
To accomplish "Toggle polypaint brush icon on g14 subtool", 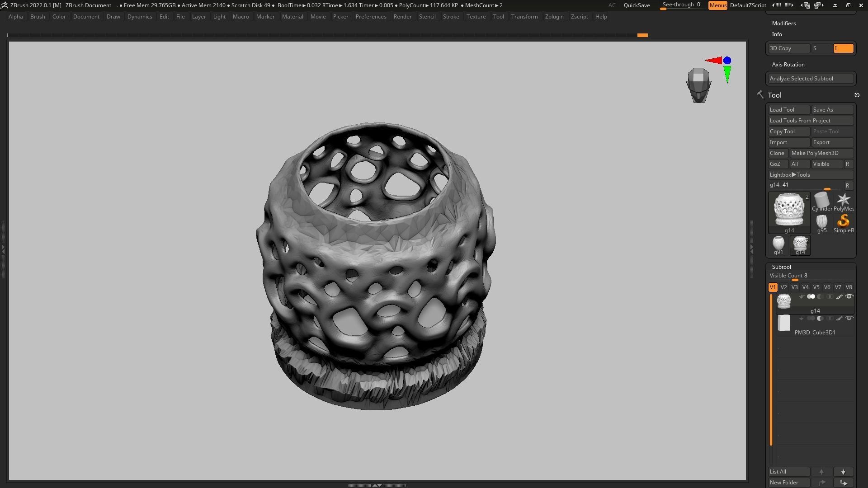I will pyautogui.click(x=839, y=297).
